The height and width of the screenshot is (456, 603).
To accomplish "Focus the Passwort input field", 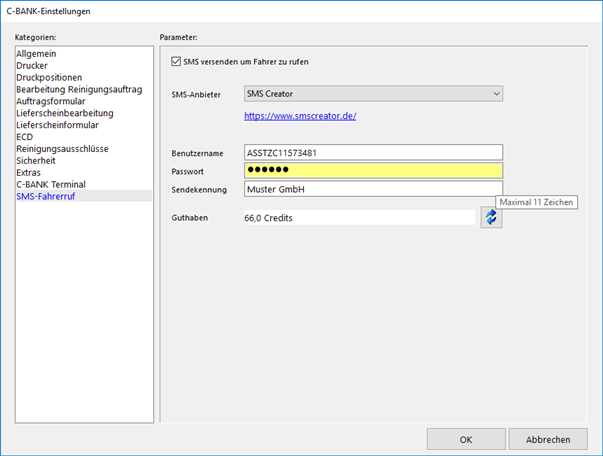I will click(372, 171).
